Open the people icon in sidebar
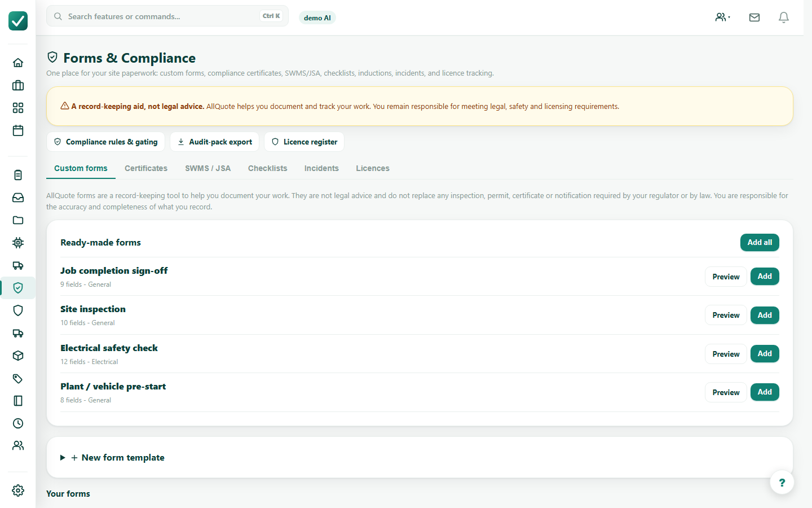This screenshot has height=508, width=812. click(18, 445)
